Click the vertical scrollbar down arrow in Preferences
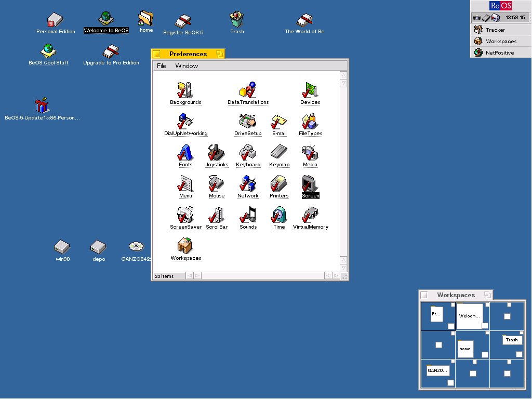The image size is (532, 399). coord(343,268)
